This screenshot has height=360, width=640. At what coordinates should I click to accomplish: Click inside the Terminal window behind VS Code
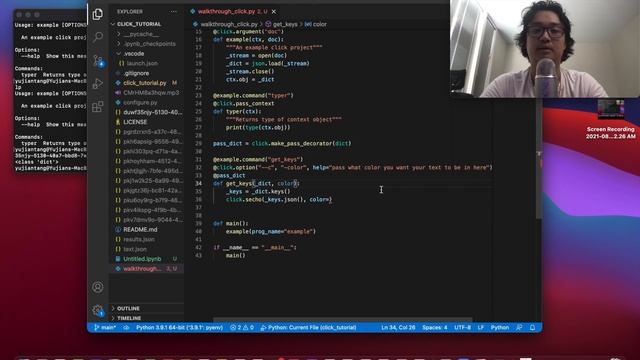(50, 92)
